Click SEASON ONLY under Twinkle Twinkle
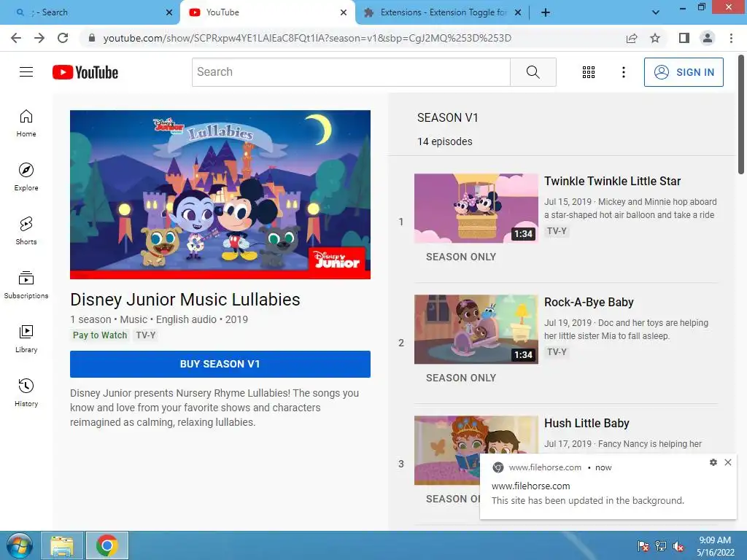This screenshot has width=747, height=560. [461, 257]
